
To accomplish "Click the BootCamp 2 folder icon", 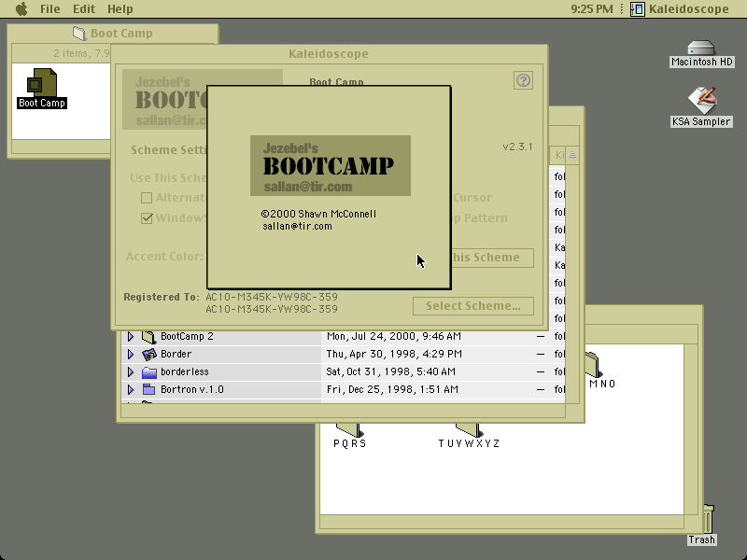I will click(x=149, y=337).
